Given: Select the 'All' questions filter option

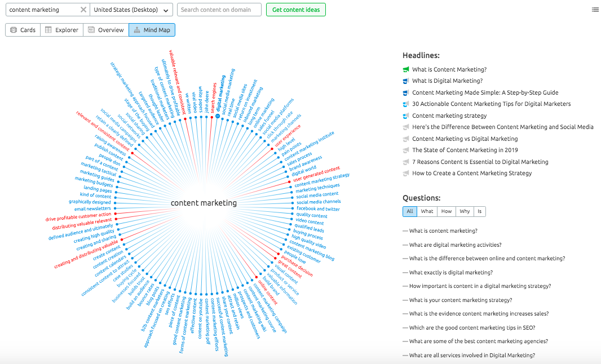Looking at the screenshot, I should (x=410, y=211).
